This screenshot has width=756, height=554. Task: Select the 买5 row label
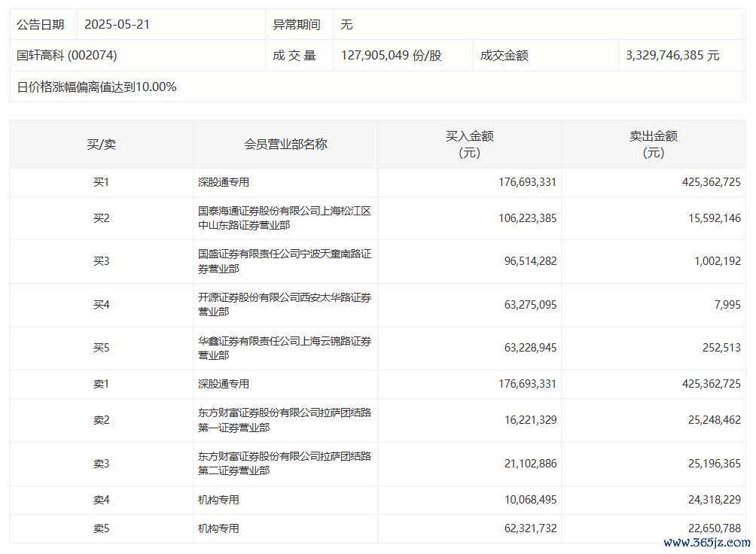click(x=101, y=348)
